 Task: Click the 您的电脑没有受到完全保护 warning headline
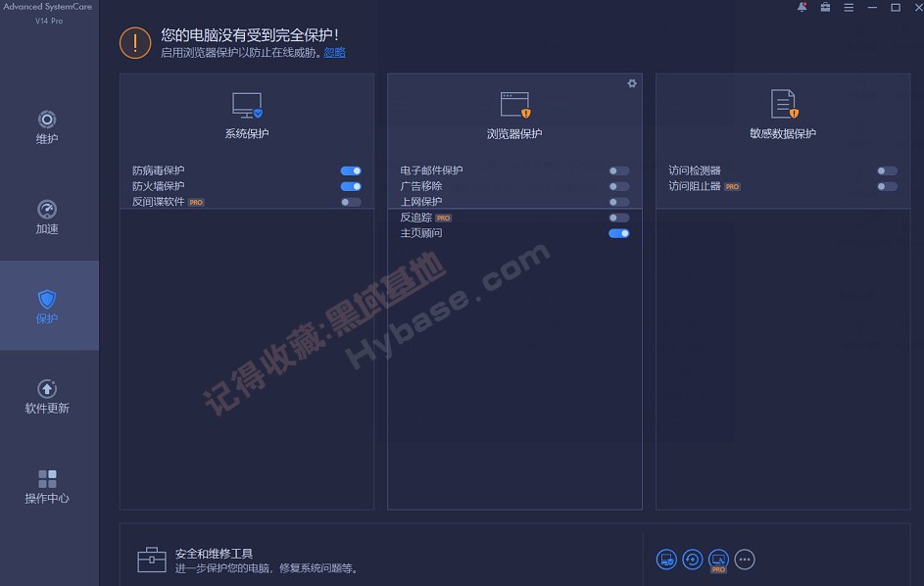[249, 34]
